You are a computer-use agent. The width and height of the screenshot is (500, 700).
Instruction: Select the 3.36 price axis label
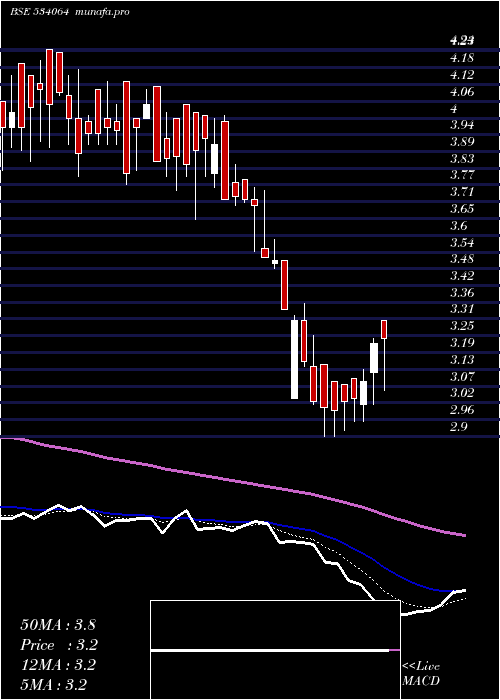coord(462,293)
